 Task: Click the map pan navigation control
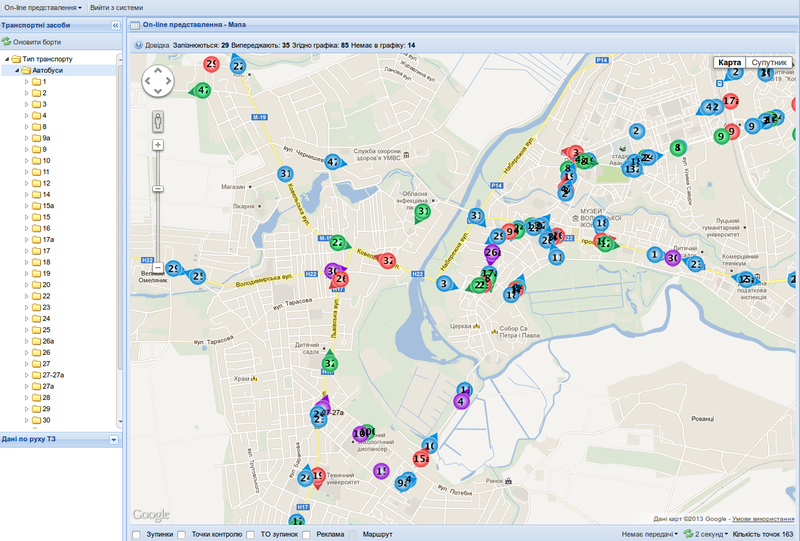pyautogui.click(x=158, y=81)
